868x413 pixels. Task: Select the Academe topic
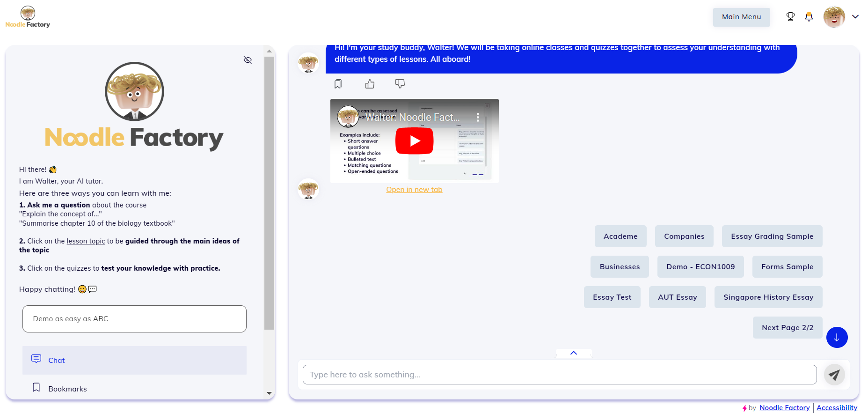coord(620,236)
